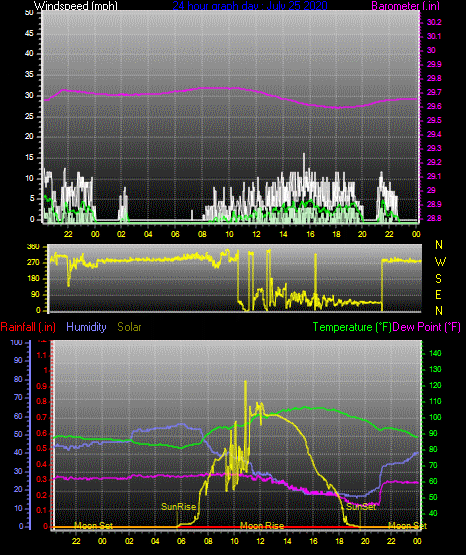The image size is (466, 555).
Task: Click the '29.7' barometer scale value
Action: click(x=434, y=92)
